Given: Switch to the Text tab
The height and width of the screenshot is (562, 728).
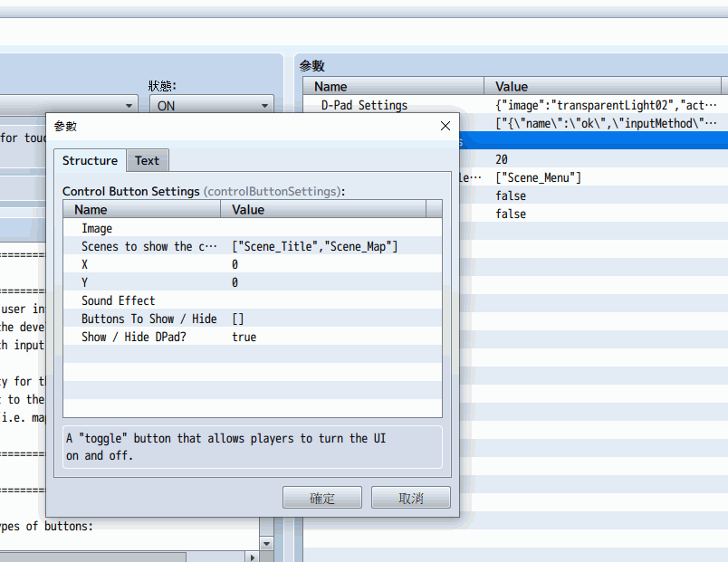Looking at the screenshot, I should [x=148, y=160].
